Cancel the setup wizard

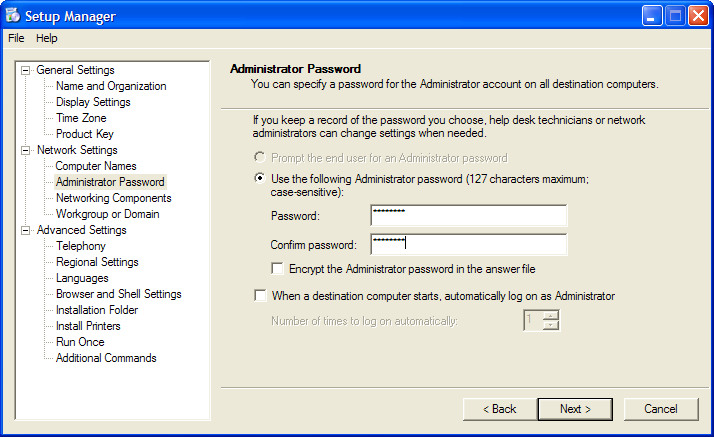click(661, 409)
